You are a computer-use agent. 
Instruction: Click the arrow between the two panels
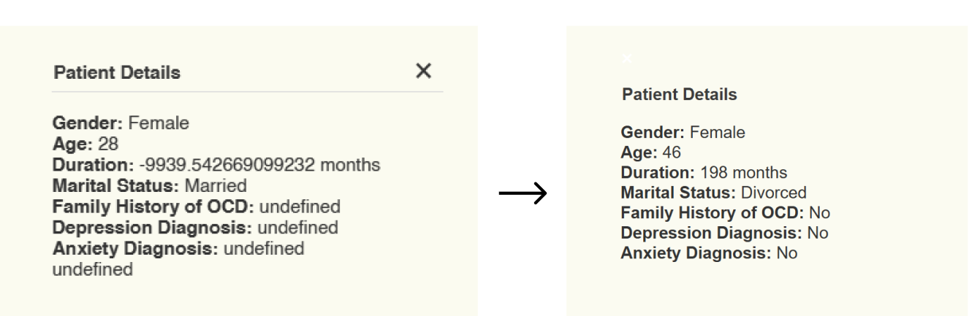pyautogui.click(x=522, y=194)
